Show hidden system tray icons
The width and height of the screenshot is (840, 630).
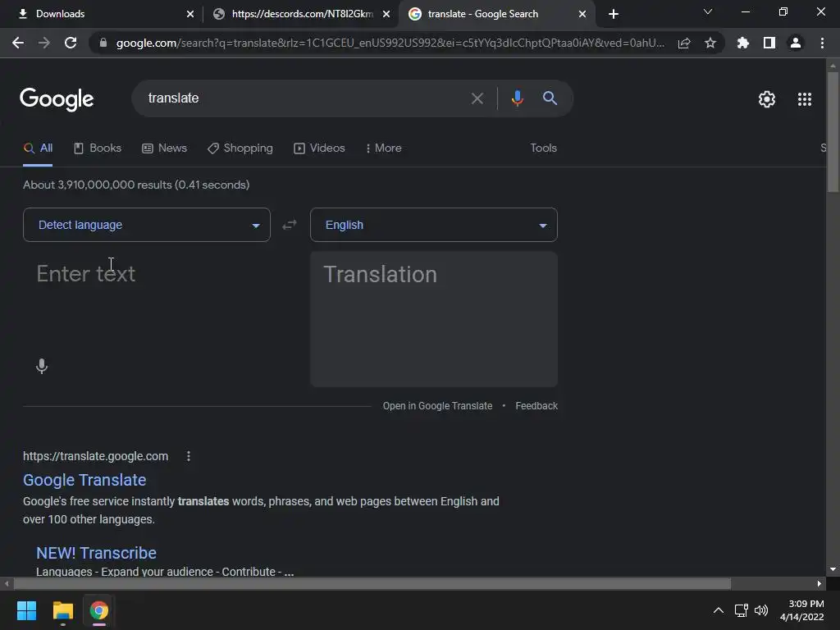(x=719, y=610)
